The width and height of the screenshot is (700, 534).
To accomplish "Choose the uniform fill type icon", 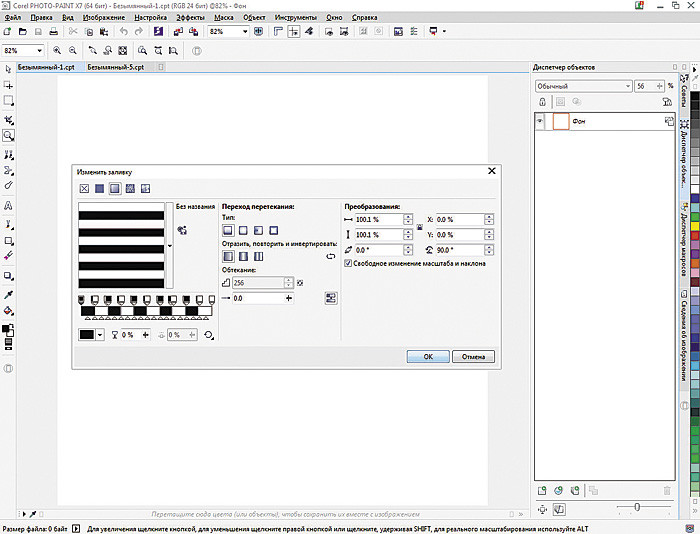I will [x=100, y=188].
